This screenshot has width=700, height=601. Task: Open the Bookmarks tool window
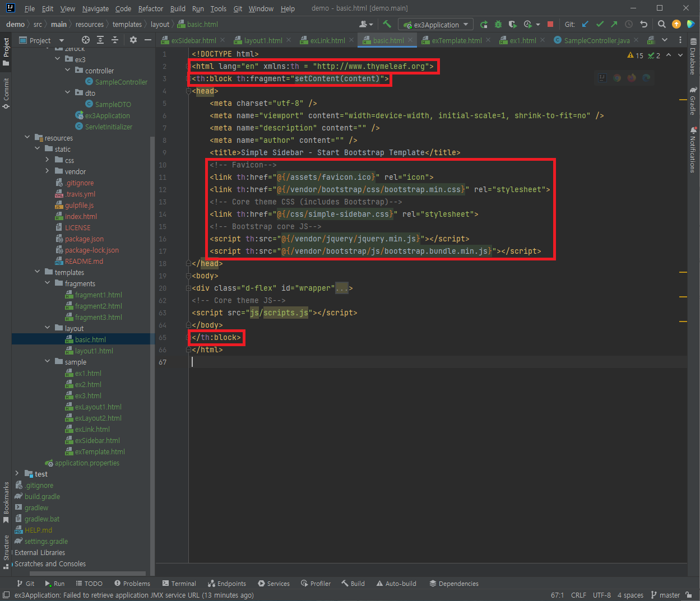tap(6, 502)
